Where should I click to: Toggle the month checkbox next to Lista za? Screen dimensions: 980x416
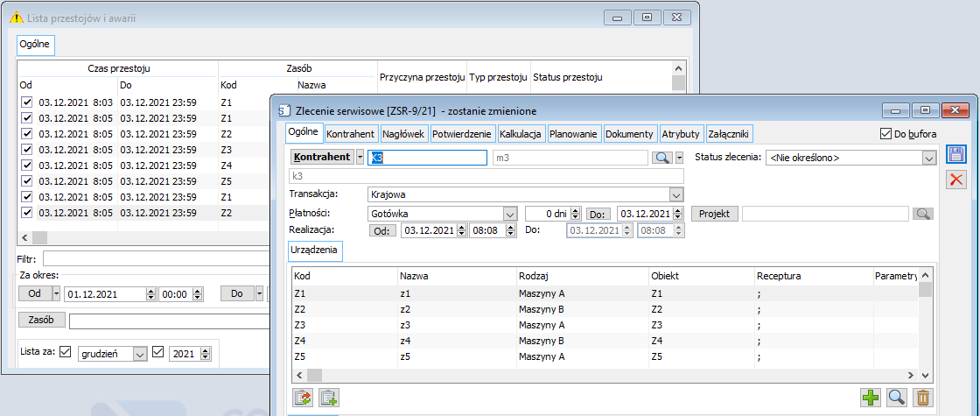tap(66, 352)
